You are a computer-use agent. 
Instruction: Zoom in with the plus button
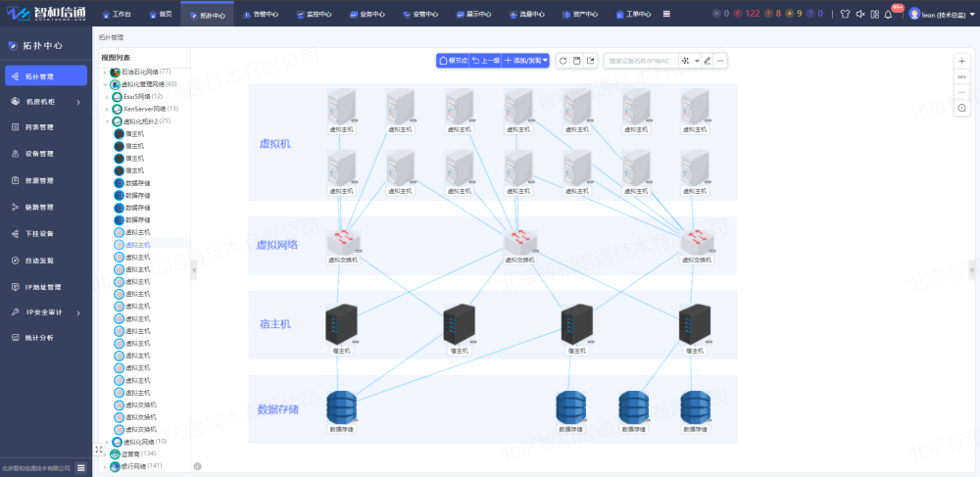(962, 61)
